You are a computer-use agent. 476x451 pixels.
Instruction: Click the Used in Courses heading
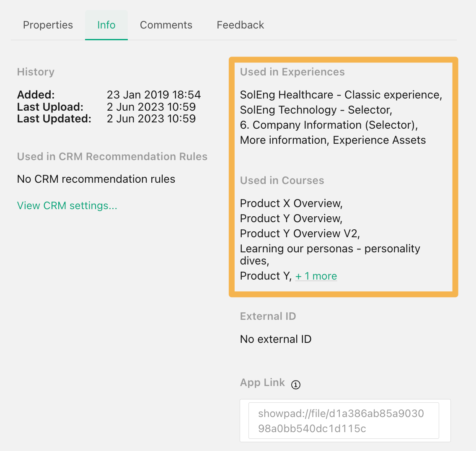(x=282, y=180)
